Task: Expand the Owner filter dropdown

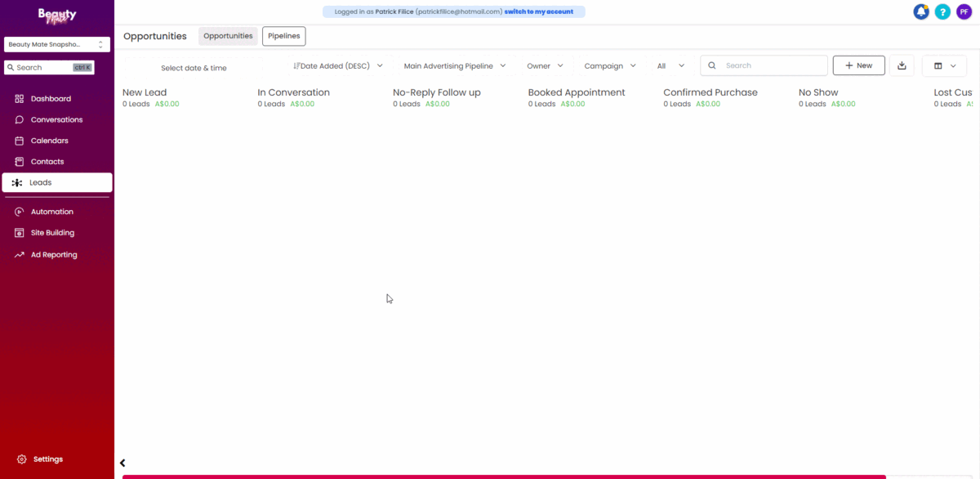Action: pyautogui.click(x=545, y=66)
